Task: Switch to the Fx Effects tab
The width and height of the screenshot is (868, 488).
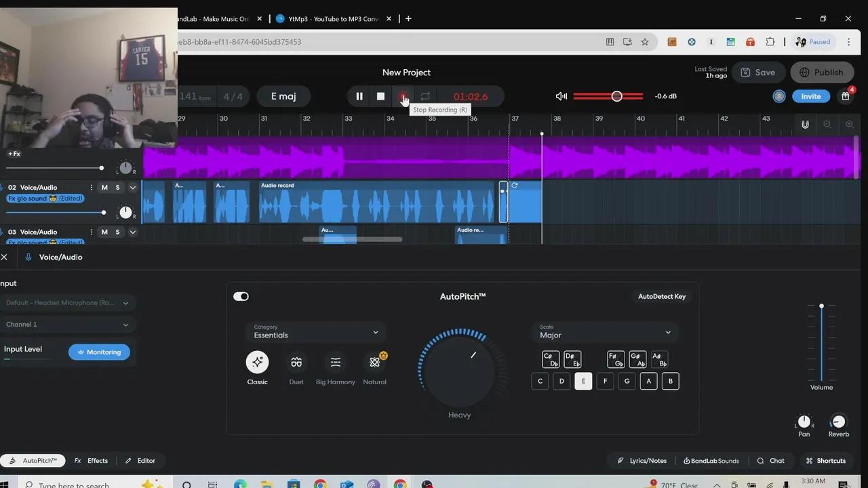Action: coord(91,460)
